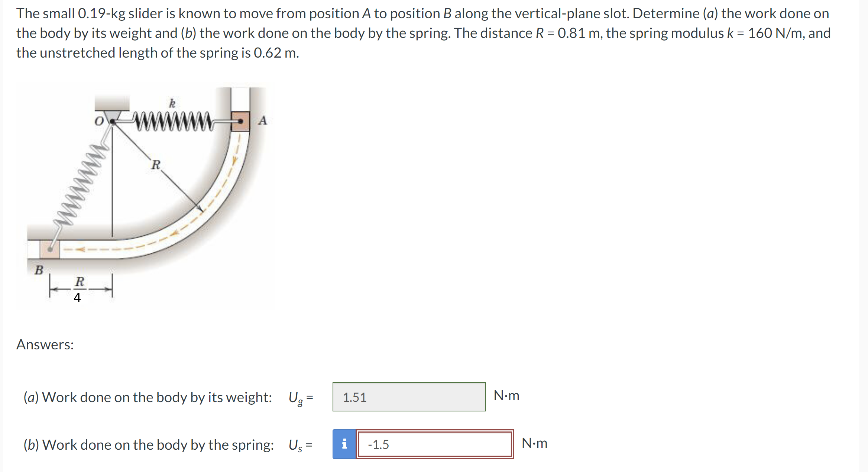Click the slider block at position B

[x=49, y=250]
